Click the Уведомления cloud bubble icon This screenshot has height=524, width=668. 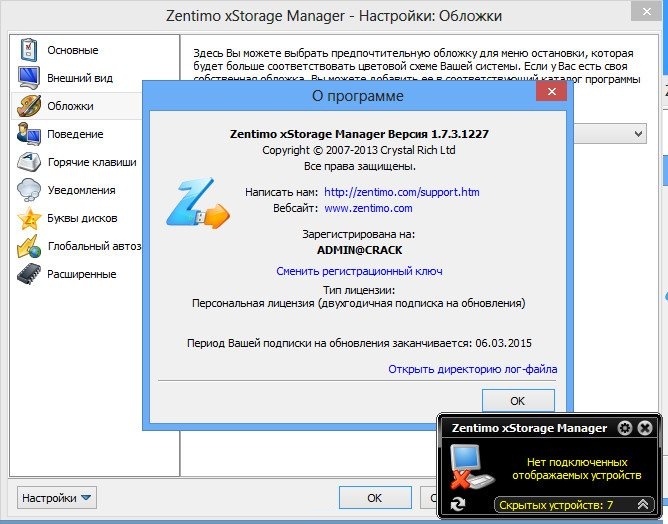pyautogui.click(x=28, y=190)
